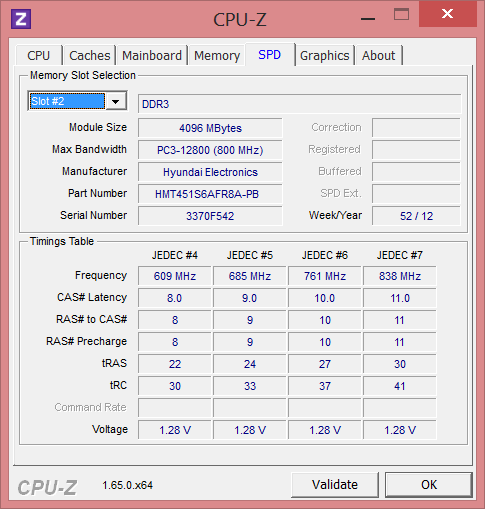Click tRC value 41
485x509 pixels.
coord(400,386)
